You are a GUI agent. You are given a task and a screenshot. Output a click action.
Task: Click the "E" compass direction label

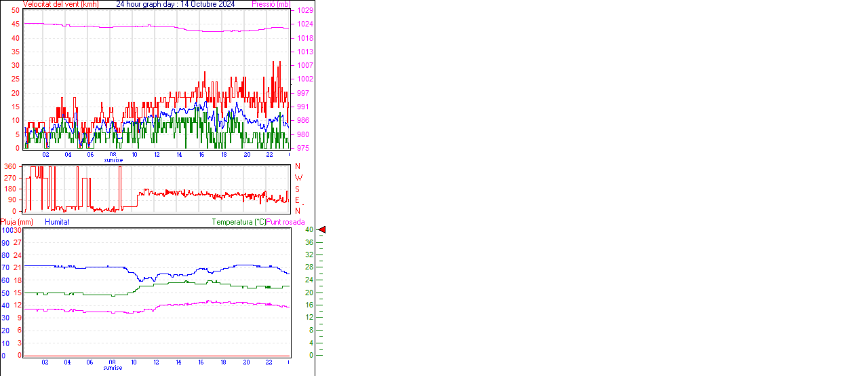(x=297, y=200)
